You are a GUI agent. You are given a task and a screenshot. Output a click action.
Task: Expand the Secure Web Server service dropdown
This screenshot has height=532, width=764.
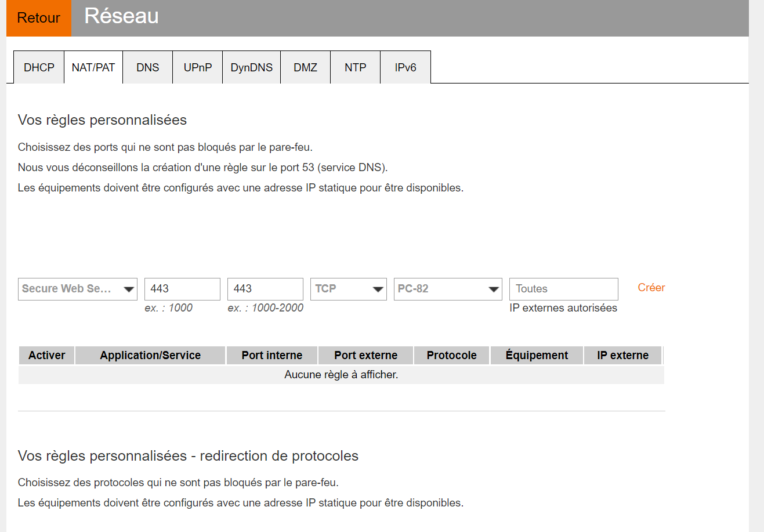(78, 289)
